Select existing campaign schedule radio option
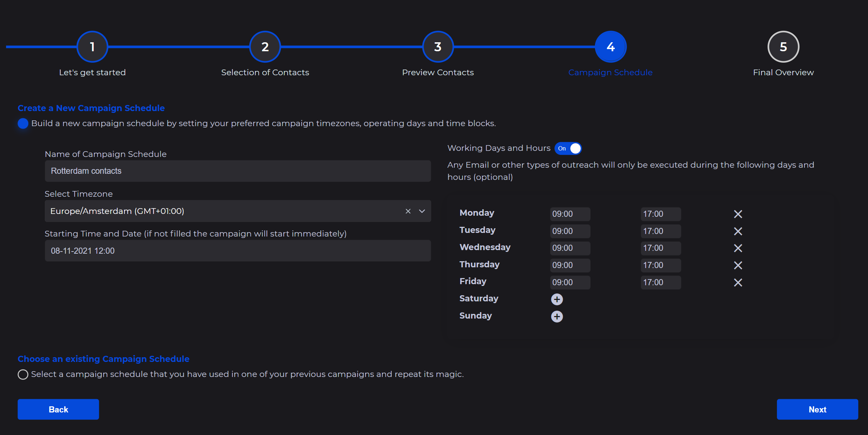 point(23,374)
